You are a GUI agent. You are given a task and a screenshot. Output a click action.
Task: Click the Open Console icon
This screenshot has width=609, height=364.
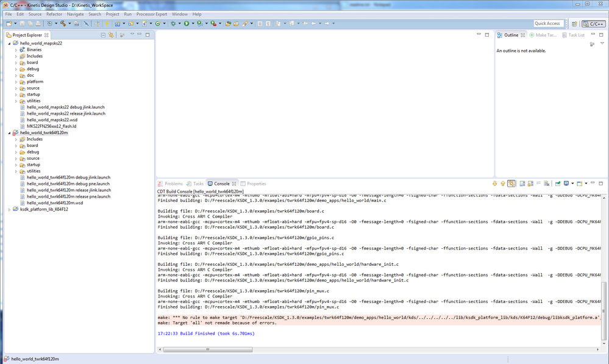[580, 184]
